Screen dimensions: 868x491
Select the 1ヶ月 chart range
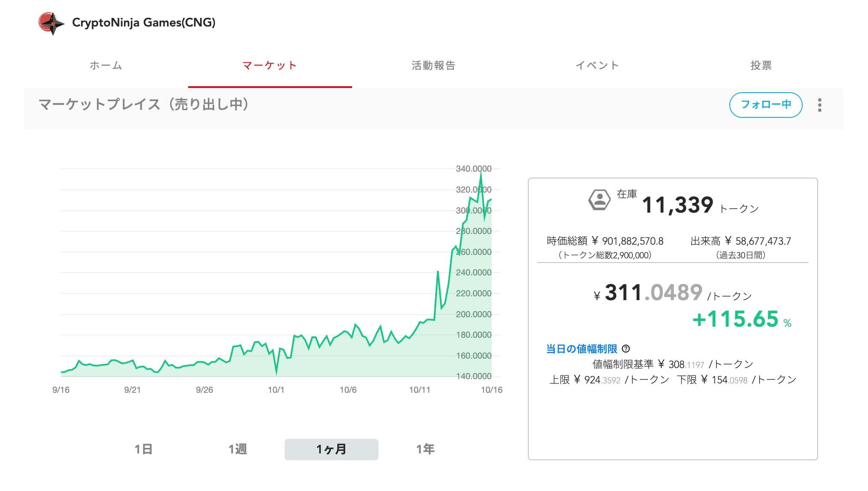(x=332, y=450)
